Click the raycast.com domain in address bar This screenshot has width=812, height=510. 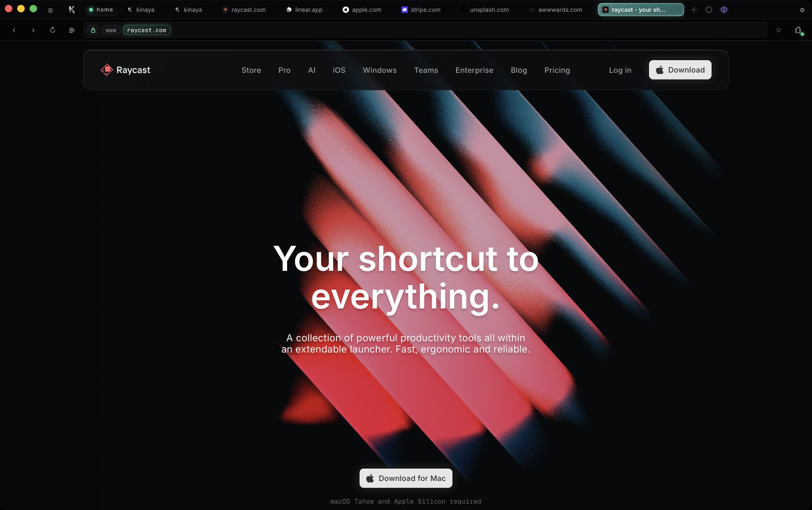point(147,30)
